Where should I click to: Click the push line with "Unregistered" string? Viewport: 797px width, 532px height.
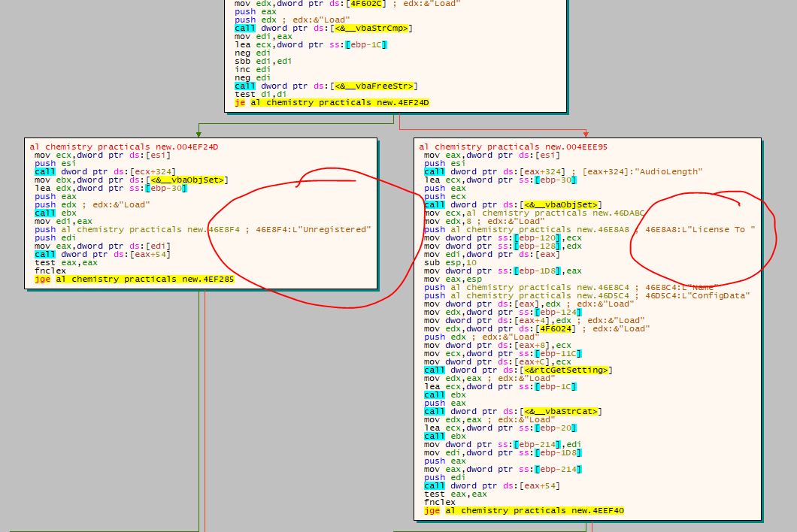202,230
